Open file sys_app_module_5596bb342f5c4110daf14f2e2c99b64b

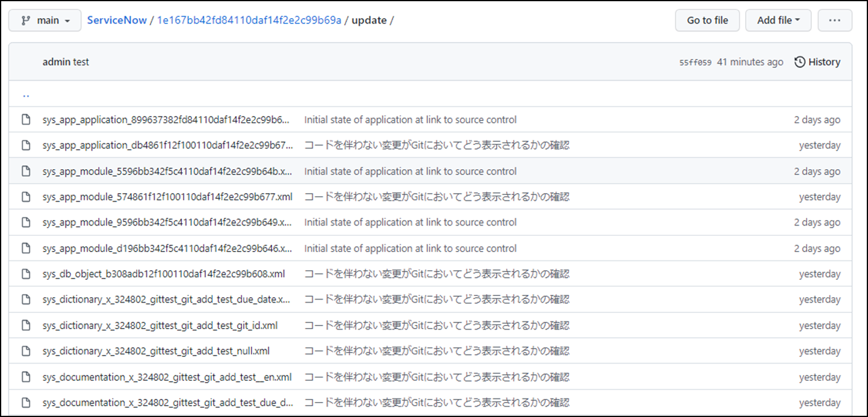[x=167, y=171]
